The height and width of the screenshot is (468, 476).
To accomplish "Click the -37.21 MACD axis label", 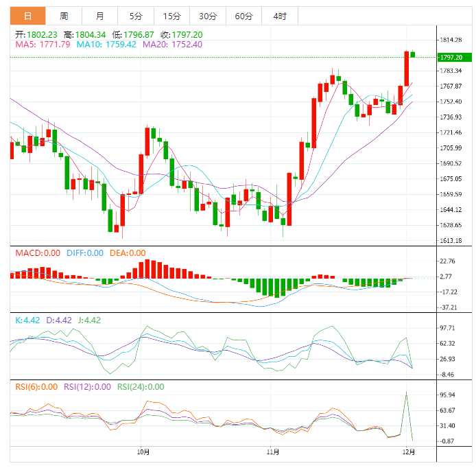I will point(448,307).
